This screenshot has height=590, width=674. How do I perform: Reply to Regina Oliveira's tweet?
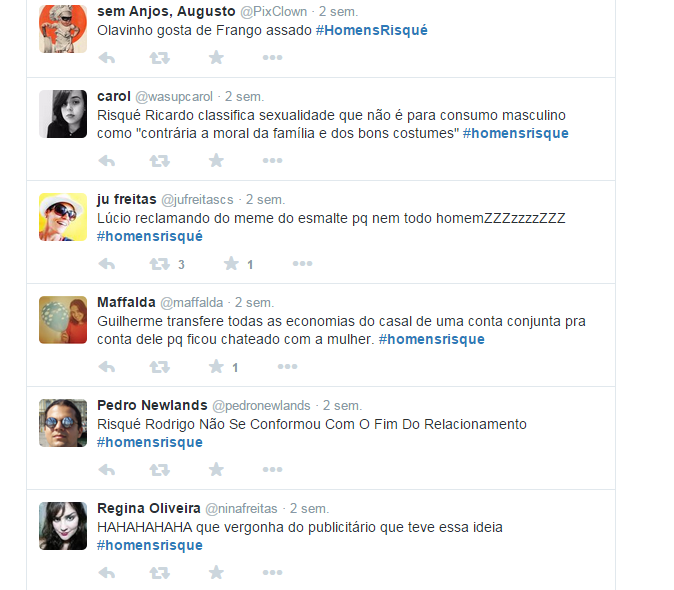(107, 573)
